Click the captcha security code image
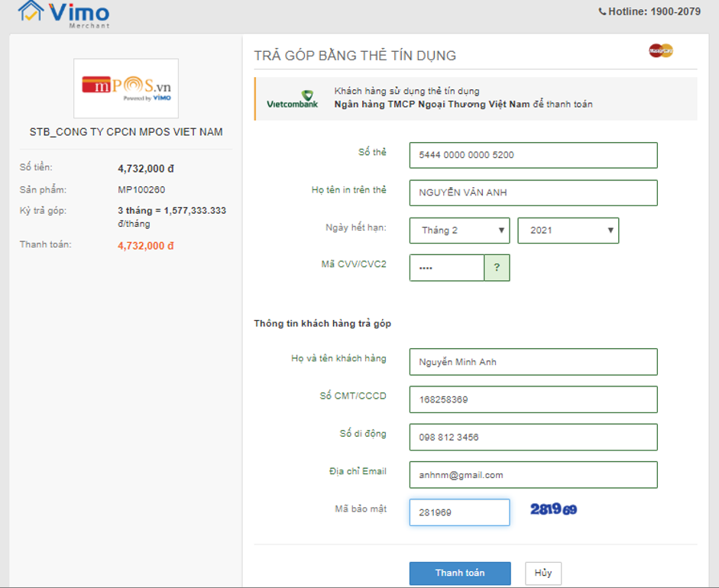Image resolution: width=719 pixels, height=588 pixels. (553, 509)
